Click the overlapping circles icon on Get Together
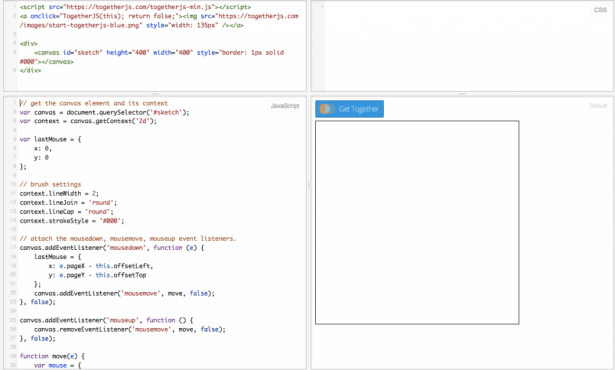 tap(327, 109)
